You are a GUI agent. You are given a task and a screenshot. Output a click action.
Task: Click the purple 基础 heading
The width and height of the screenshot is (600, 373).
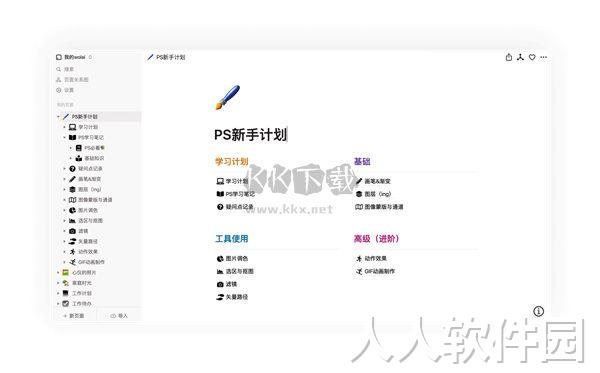pos(362,161)
